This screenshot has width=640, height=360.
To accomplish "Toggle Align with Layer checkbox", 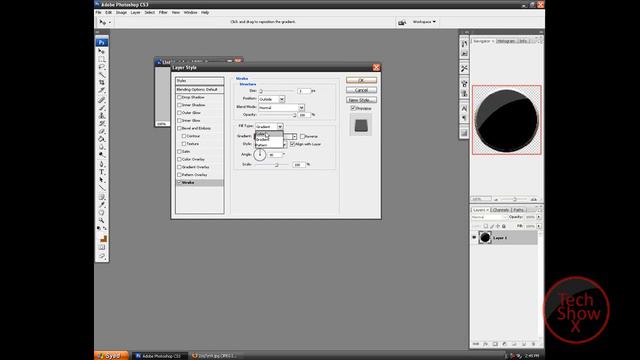I will point(292,144).
